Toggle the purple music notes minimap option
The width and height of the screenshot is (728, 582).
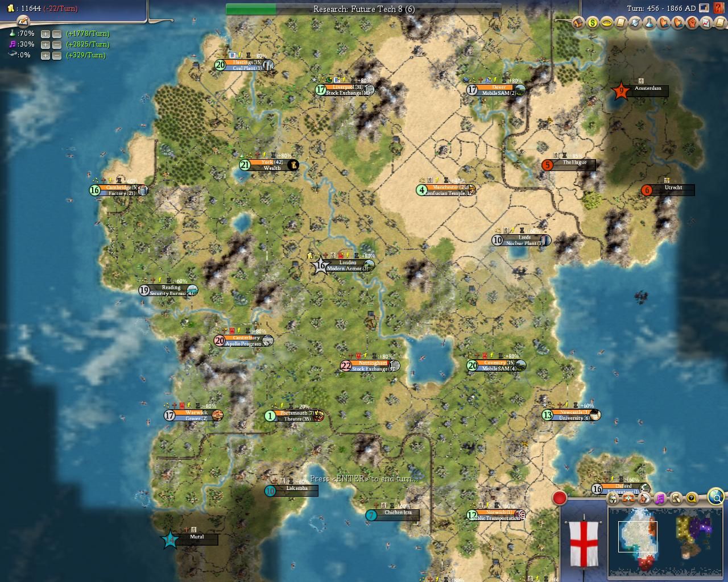(x=660, y=498)
